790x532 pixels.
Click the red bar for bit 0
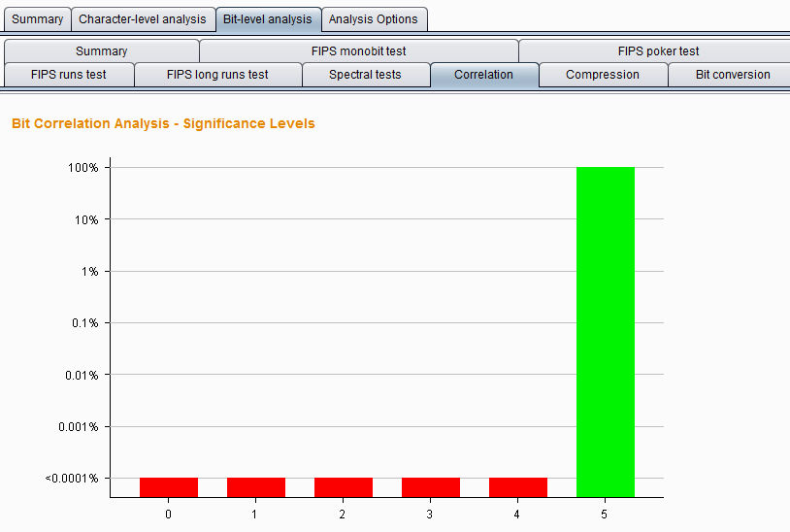tap(169, 487)
